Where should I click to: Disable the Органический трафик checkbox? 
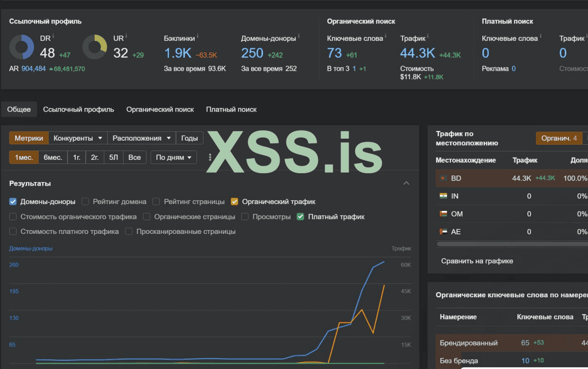point(234,201)
